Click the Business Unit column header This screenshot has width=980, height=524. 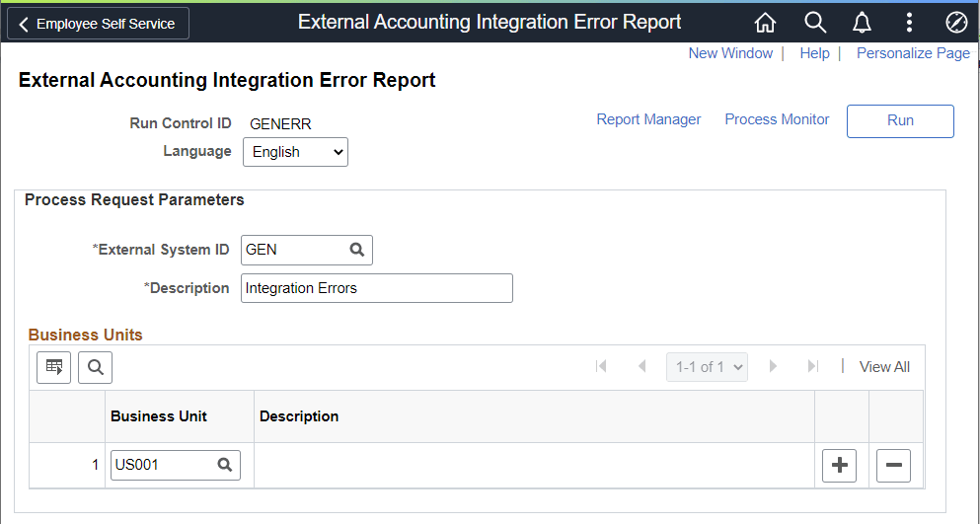point(159,416)
